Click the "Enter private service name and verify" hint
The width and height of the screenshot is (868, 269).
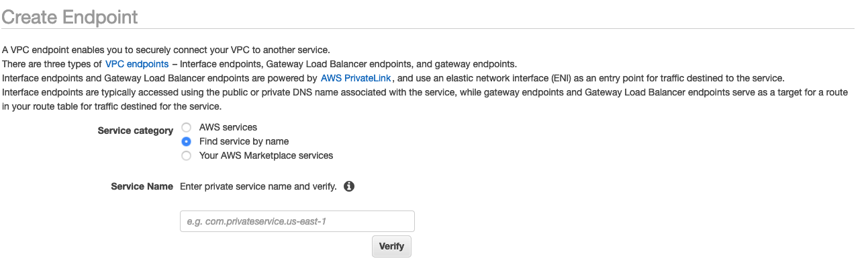(x=258, y=186)
